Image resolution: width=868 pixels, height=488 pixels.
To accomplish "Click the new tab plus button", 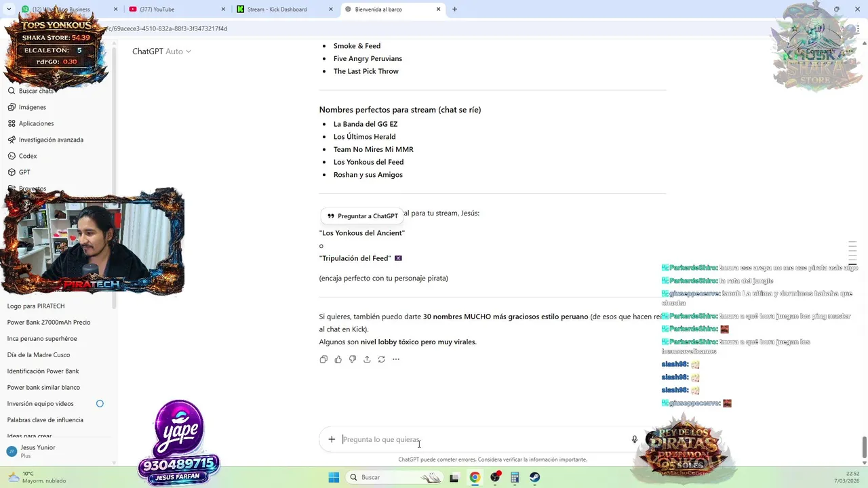I will (454, 9).
